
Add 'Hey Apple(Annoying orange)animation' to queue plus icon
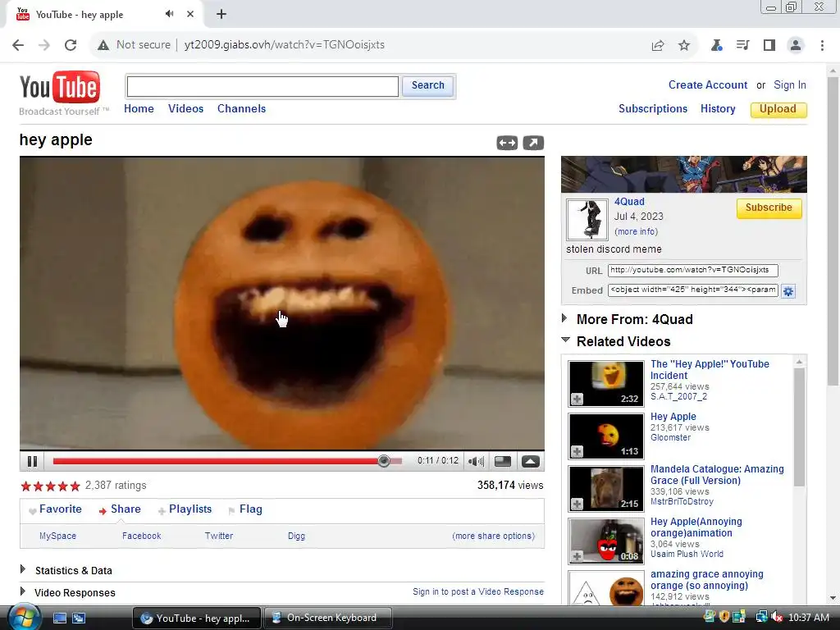point(577,557)
